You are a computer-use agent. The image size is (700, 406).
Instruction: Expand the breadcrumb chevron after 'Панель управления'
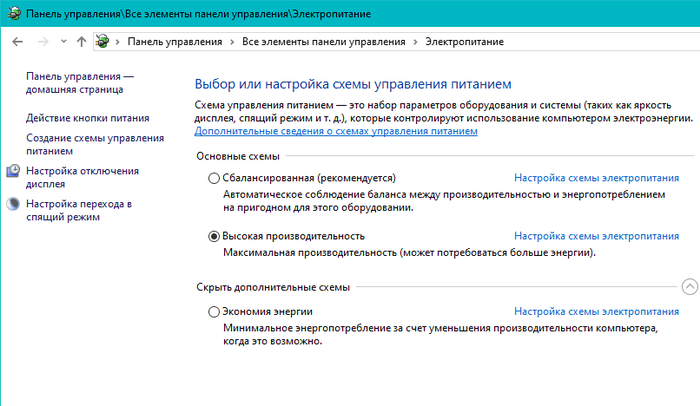click(232, 41)
